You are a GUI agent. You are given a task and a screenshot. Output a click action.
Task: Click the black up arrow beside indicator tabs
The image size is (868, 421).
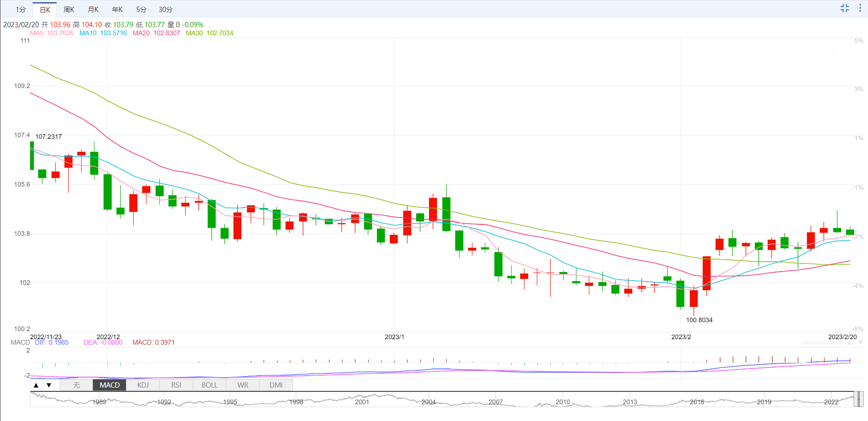[x=36, y=385]
